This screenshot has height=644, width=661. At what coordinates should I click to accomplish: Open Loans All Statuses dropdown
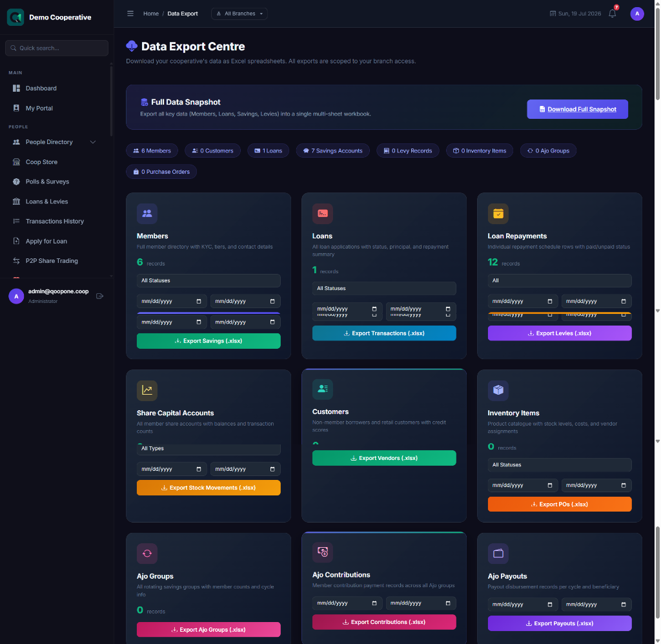coord(384,289)
